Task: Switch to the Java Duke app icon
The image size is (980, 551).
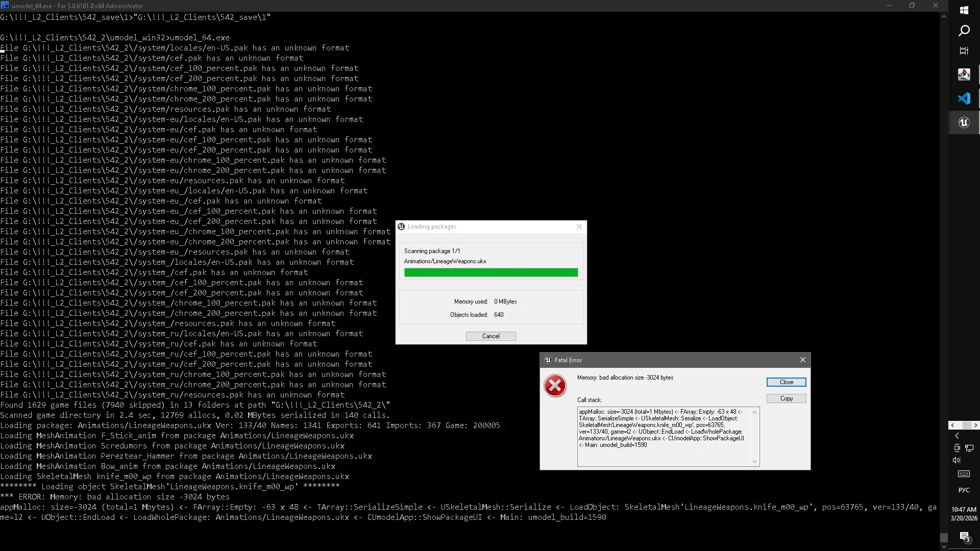Action: pyautogui.click(x=964, y=74)
